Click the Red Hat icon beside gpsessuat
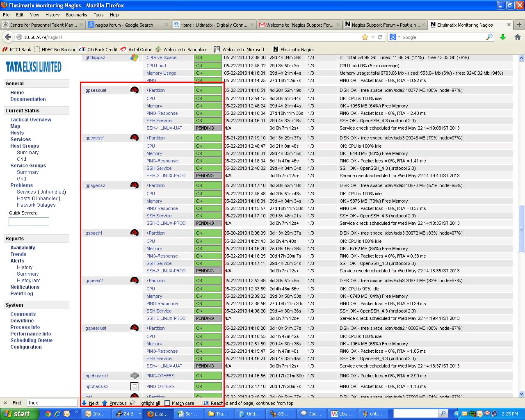This screenshot has height=420, width=525. click(134, 90)
